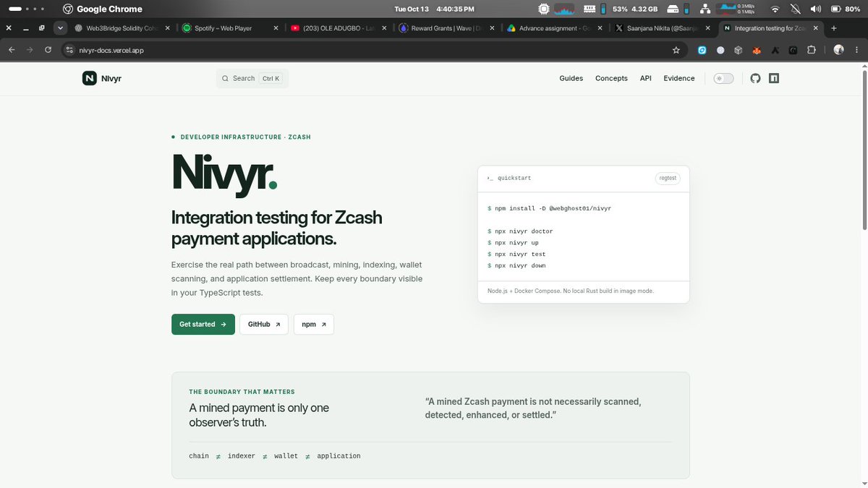Image resolution: width=868 pixels, height=488 pixels.
Task: Close the Spotify – Web Player tab
Action: [275, 28]
